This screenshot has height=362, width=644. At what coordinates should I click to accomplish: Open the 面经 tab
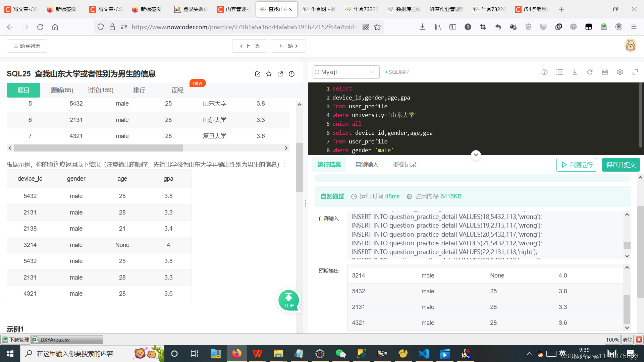pyautogui.click(x=178, y=90)
